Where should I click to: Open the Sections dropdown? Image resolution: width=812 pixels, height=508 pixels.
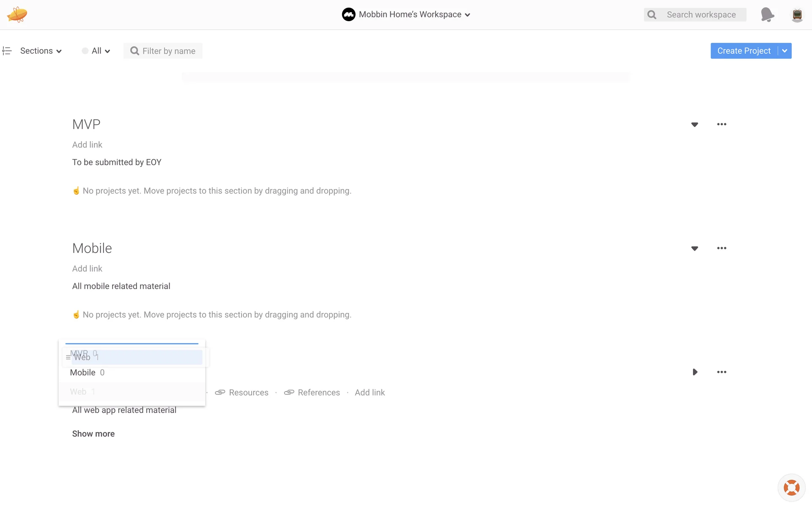pyautogui.click(x=41, y=51)
